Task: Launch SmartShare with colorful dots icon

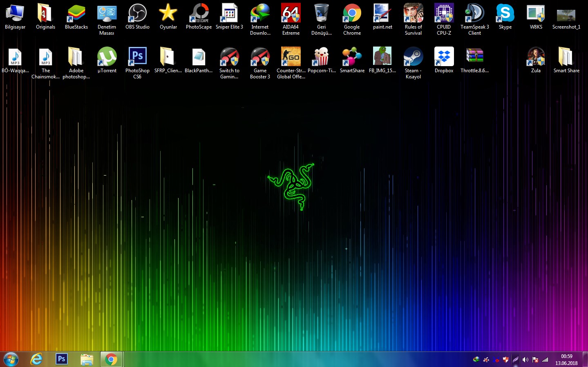Action: point(352,60)
